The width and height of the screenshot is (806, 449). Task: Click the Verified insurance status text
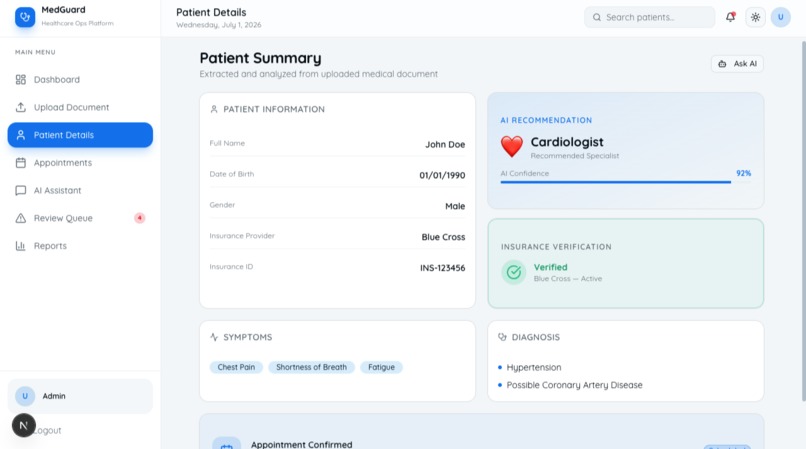coord(551,267)
